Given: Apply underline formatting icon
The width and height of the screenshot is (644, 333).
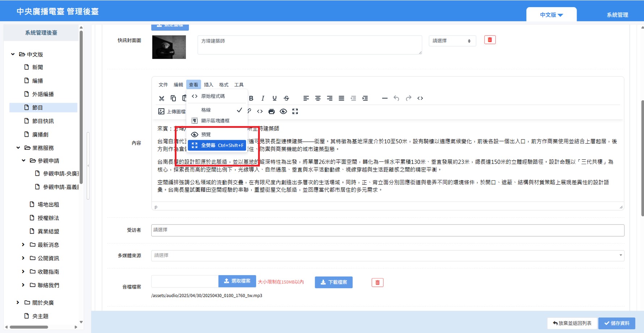Looking at the screenshot, I should 275,98.
